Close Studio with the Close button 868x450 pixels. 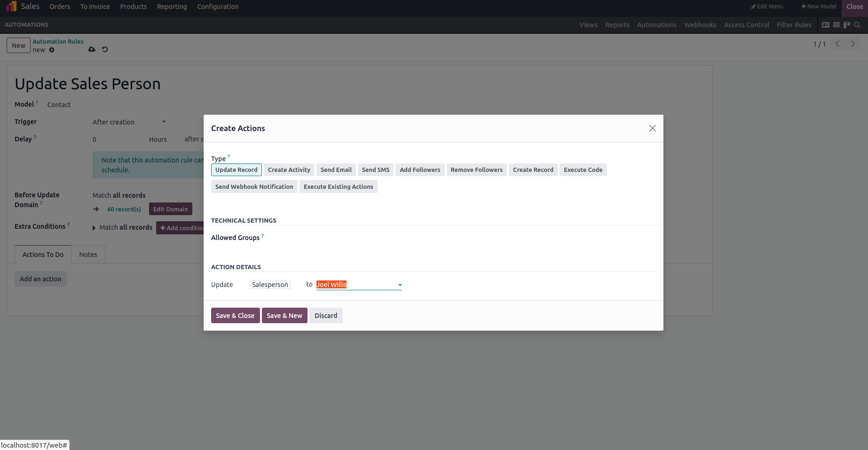coord(854,7)
